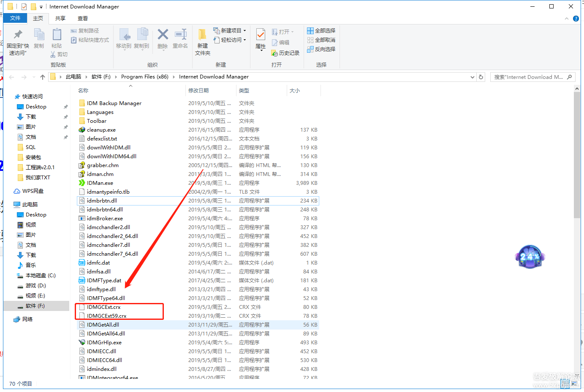Click Select all in ribbon
Image resolution: width=584 pixels, height=392 pixels.
[x=321, y=31]
